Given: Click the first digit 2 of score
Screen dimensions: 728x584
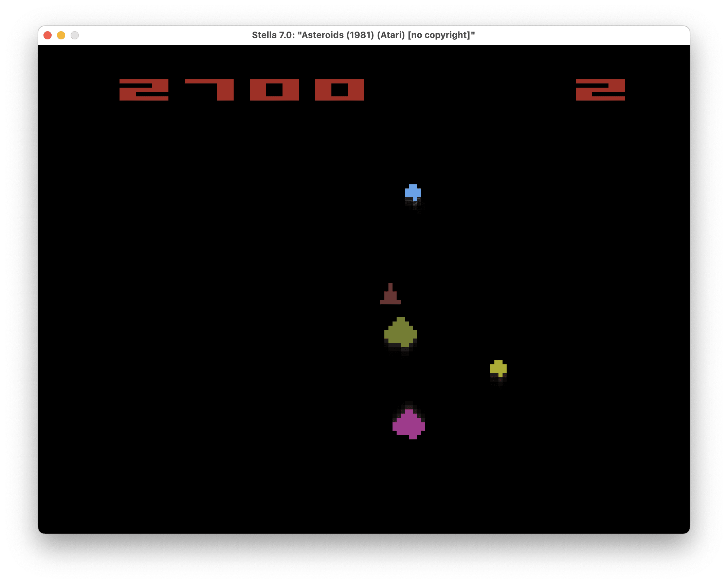Looking at the screenshot, I should (x=144, y=90).
